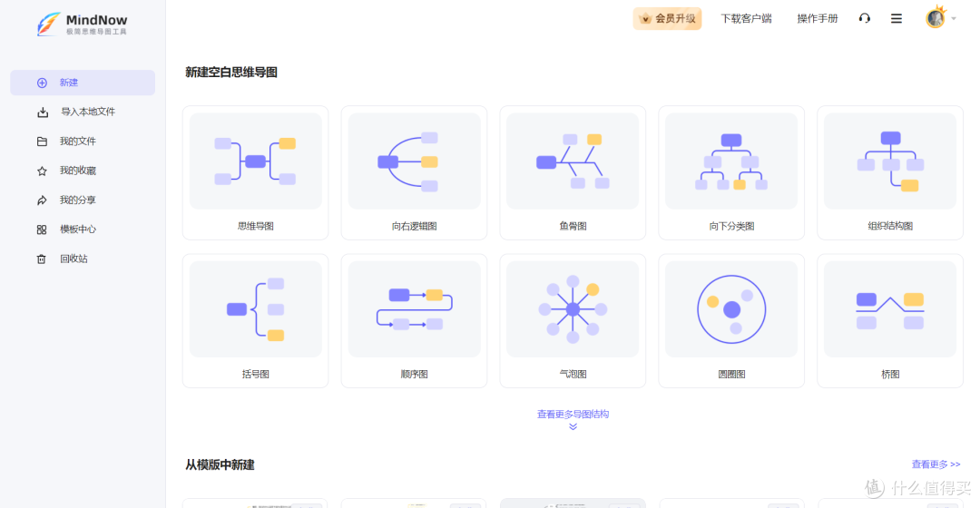
Task: Click the 导入本地文件 download icon
Action: [x=43, y=112]
